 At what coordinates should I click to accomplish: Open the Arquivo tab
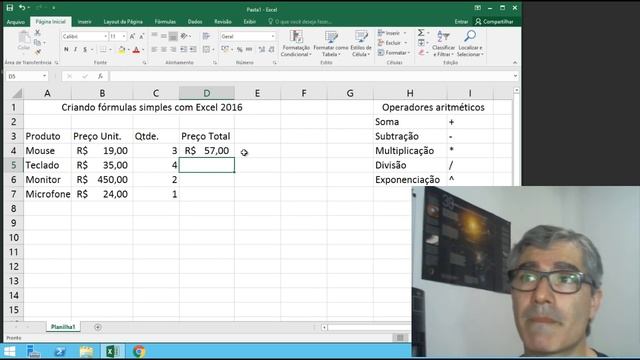coord(16,22)
